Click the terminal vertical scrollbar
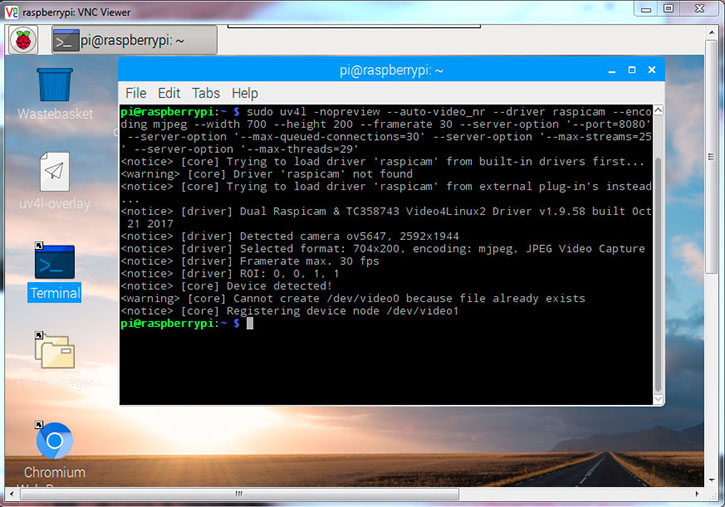 [657, 250]
